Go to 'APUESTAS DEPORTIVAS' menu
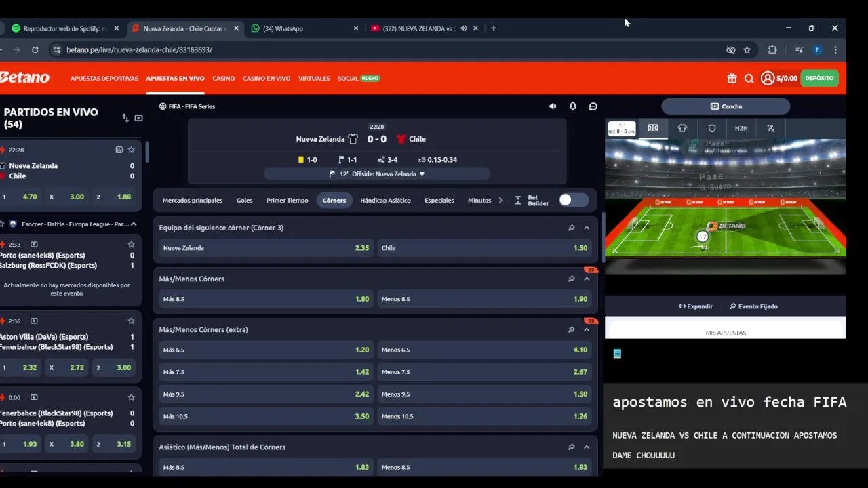 point(104,78)
